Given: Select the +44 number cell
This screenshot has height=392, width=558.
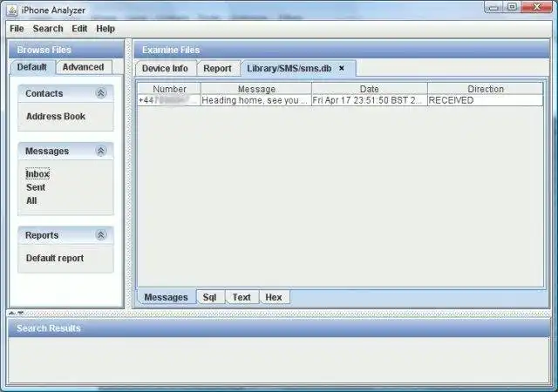Looking at the screenshot, I should point(169,100).
